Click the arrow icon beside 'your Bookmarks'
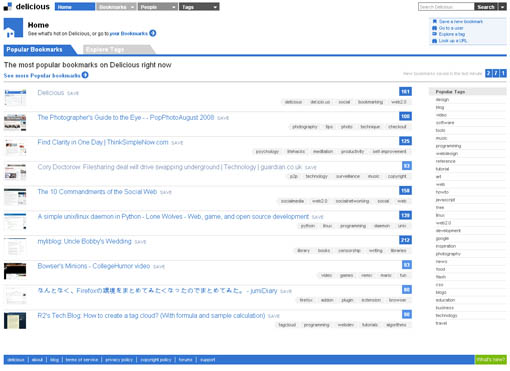Image resolution: width=510 pixels, height=371 pixels. click(x=153, y=33)
